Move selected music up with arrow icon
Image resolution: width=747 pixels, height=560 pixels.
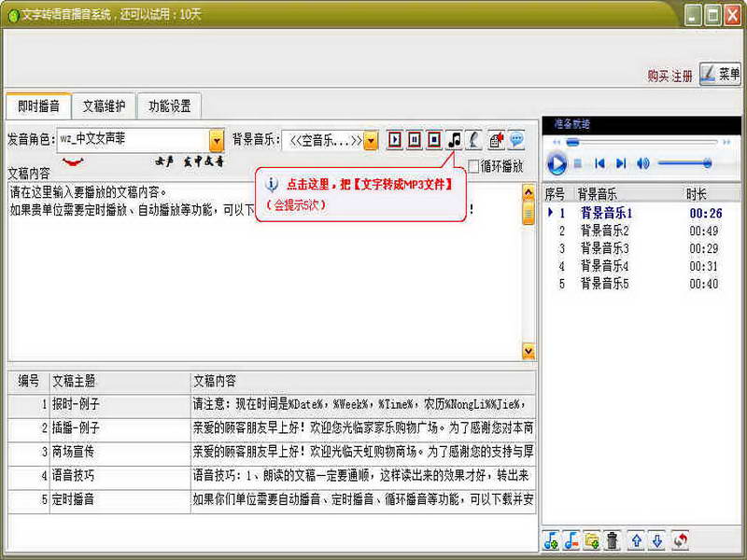[637, 540]
